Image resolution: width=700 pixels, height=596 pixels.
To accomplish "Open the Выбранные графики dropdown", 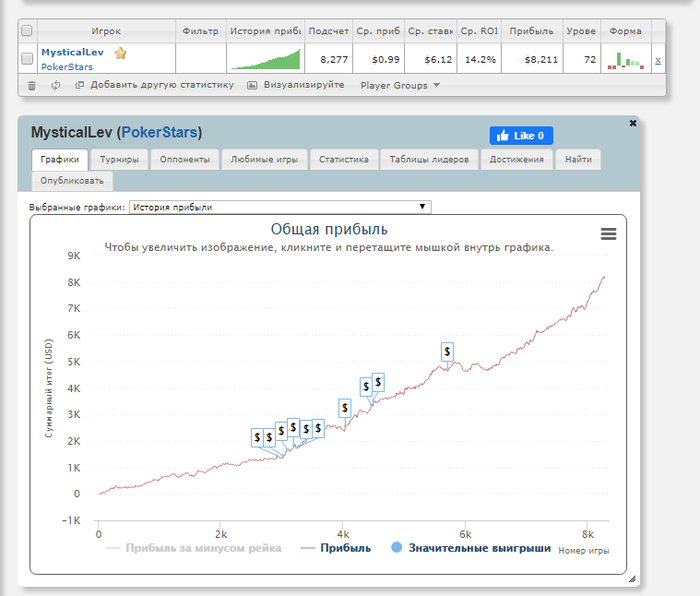I will (x=280, y=207).
